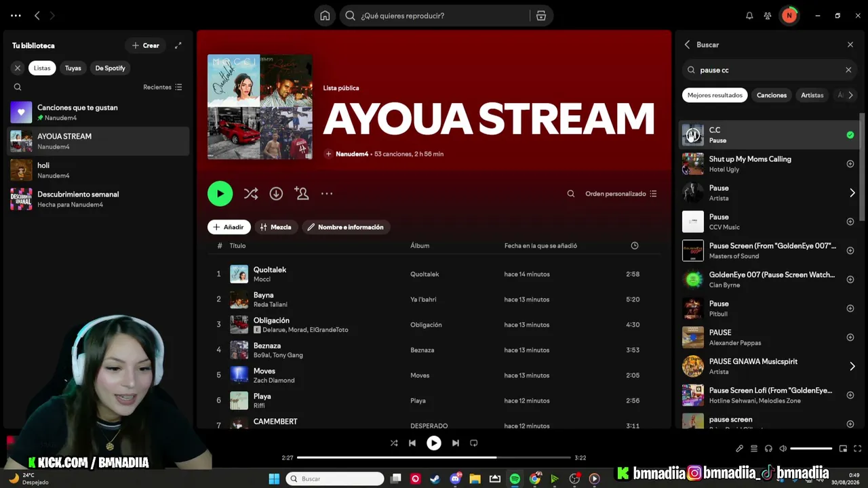Add Shut up My Moms Calling to playlist
Image resolution: width=868 pixels, height=488 pixels.
[x=850, y=164]
